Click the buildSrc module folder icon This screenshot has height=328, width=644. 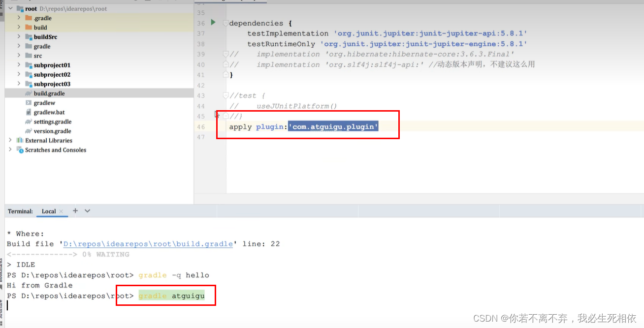point(29,37)
